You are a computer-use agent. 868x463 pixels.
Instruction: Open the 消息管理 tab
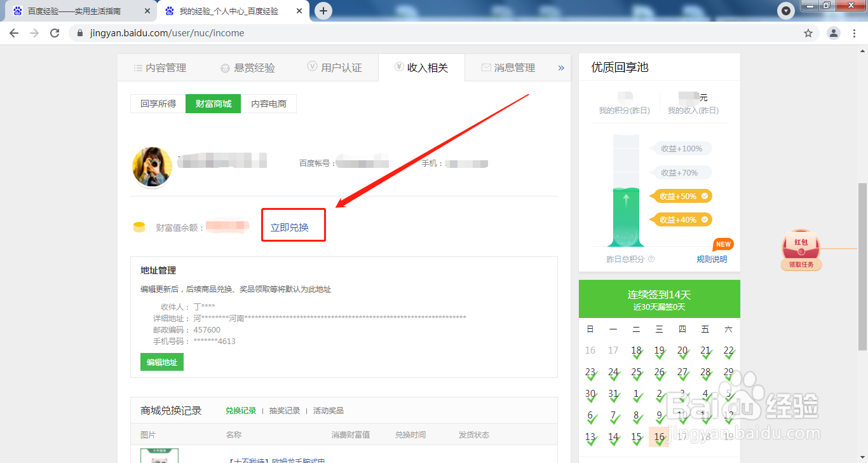coord(508,67)
